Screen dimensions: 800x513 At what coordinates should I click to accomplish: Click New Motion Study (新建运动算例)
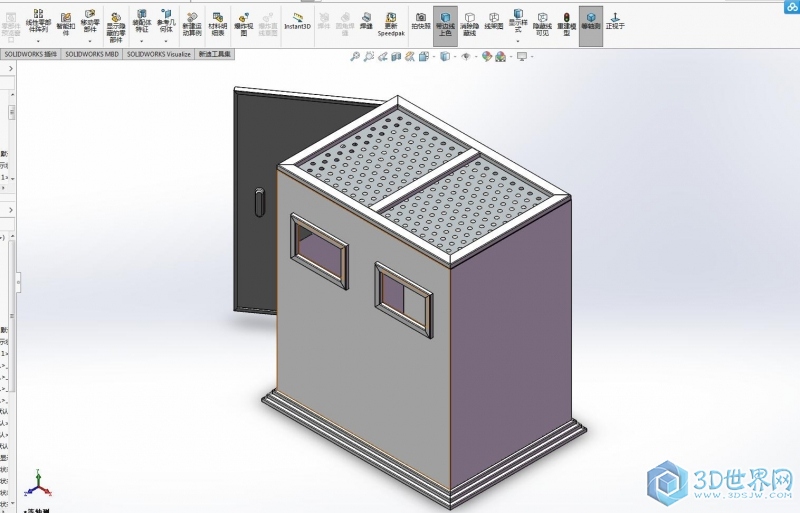click(192, 25)
